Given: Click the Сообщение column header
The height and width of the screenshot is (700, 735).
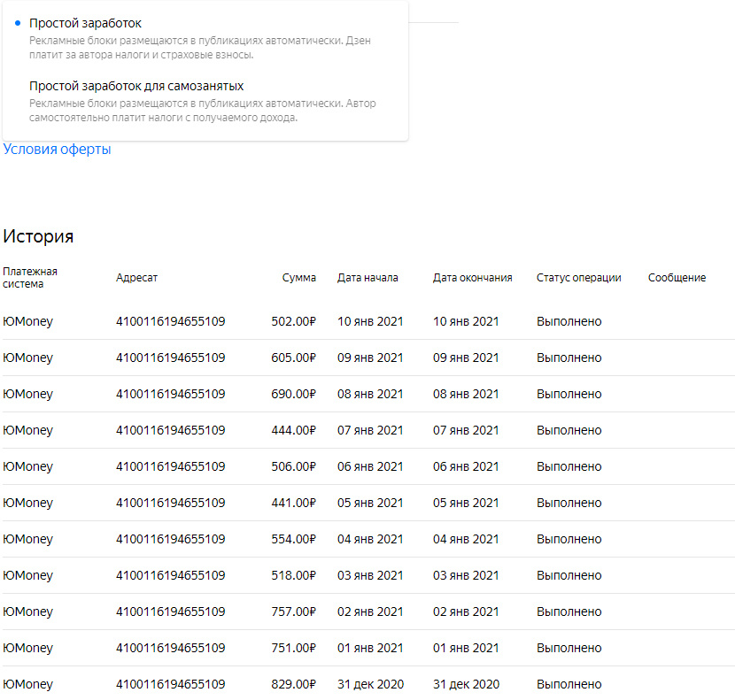Looking at the screenshot, I should tap(677, 277).
